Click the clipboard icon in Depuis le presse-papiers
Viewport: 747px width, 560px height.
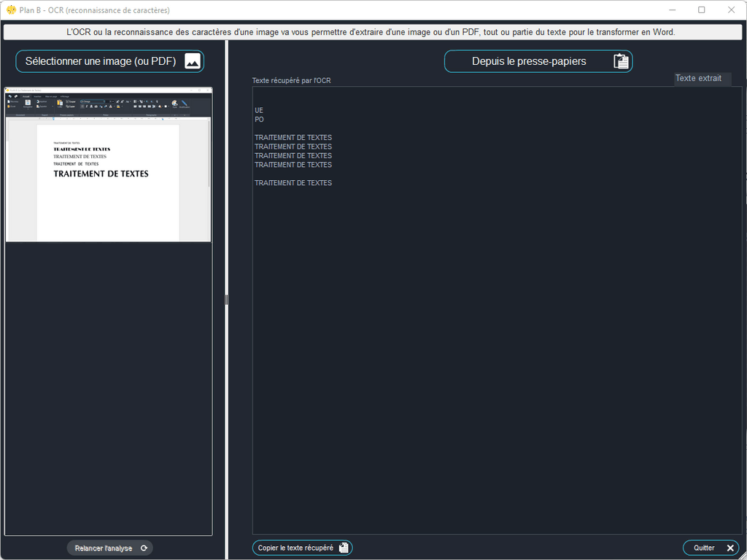[x=622, y=61]
